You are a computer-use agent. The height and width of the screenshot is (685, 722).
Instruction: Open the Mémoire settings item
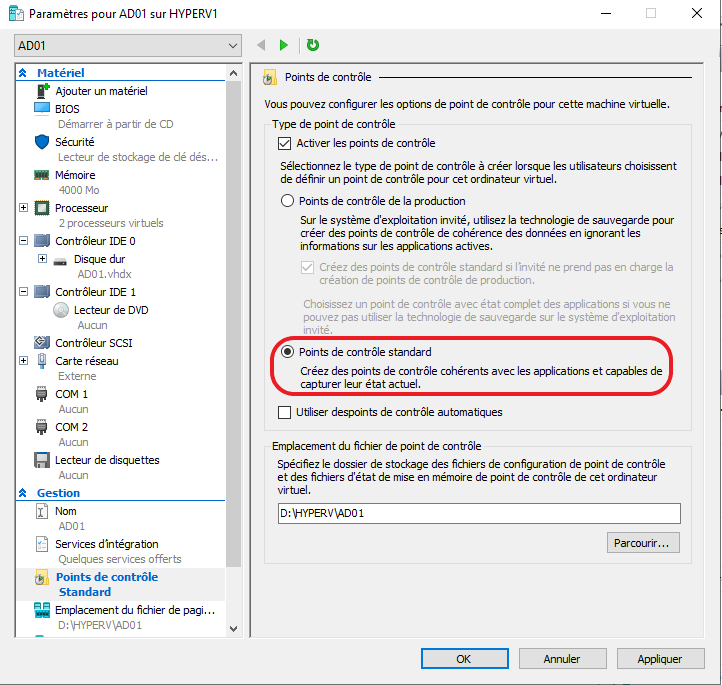(75, 174)
